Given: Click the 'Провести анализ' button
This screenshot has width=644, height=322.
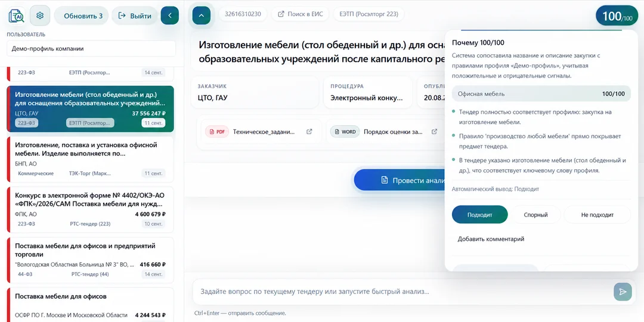Looking at the screenshot, I should (x=399, y=180).
